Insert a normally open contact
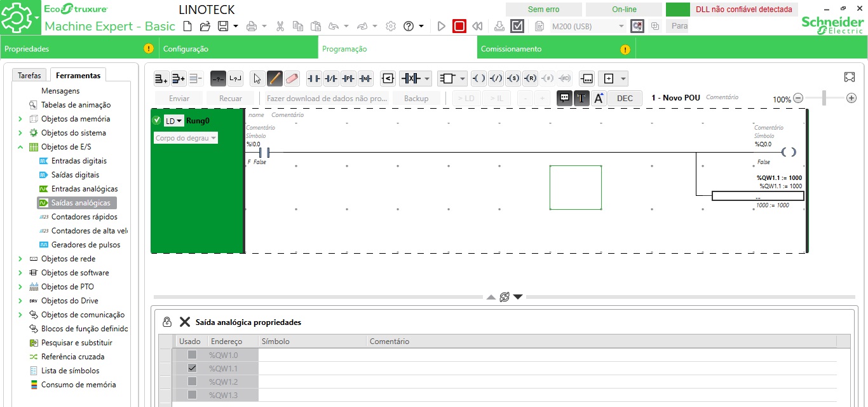Image resolution: width=868 pixels, height=407 pixels. (x=314, y=78)
